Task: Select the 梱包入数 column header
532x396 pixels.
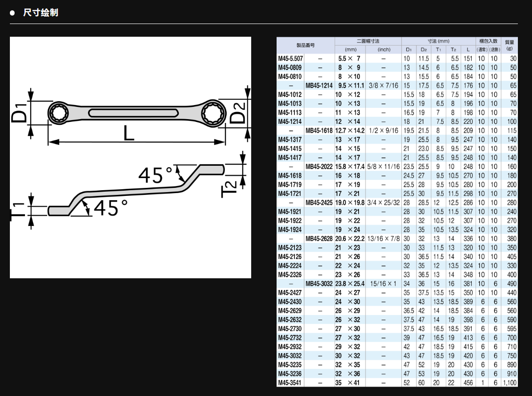Action: (x=488, y=41)
